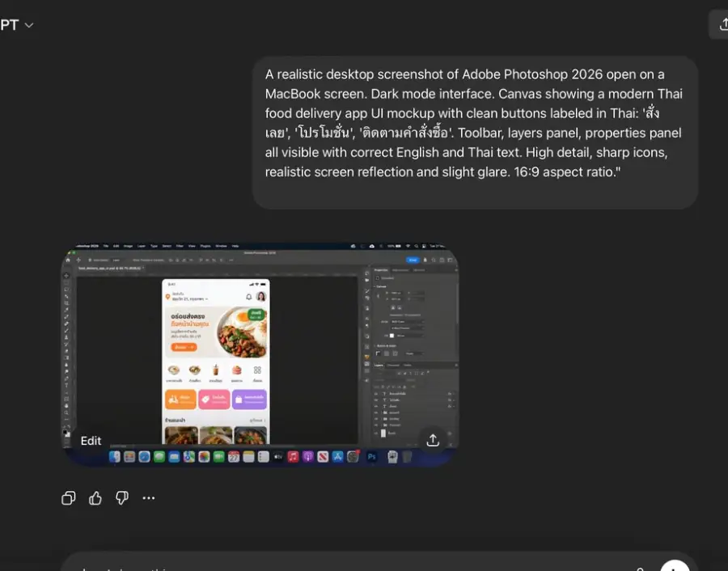The image size is (728, 571).
Task: Click the Edit button on the generated image
Action: coord(91,441)
